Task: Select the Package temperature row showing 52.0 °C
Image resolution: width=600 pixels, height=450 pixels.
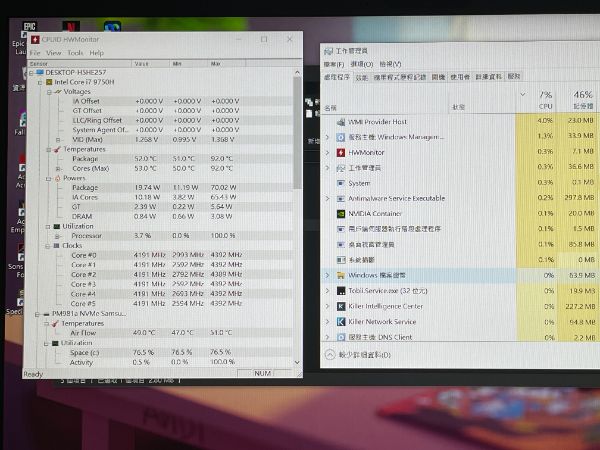Action: click(x=161, y=158)
